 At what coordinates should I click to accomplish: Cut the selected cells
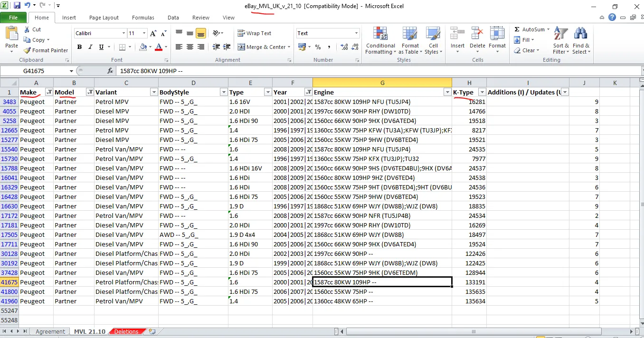pyautogui.click(x=32, y=29)
